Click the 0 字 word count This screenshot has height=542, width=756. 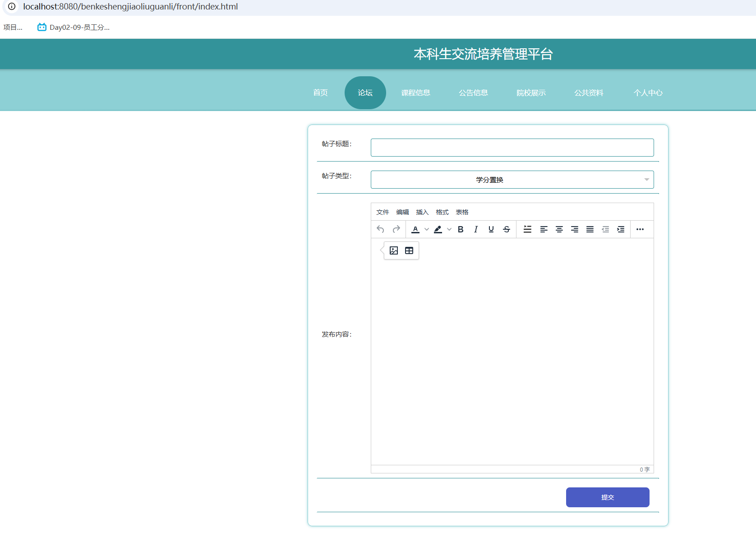[645, 469]
